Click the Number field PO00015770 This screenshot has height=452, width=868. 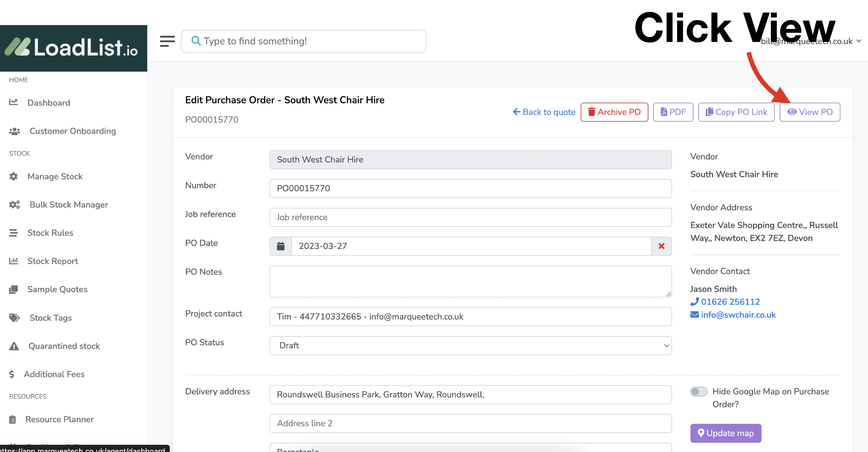pos(470,188)
